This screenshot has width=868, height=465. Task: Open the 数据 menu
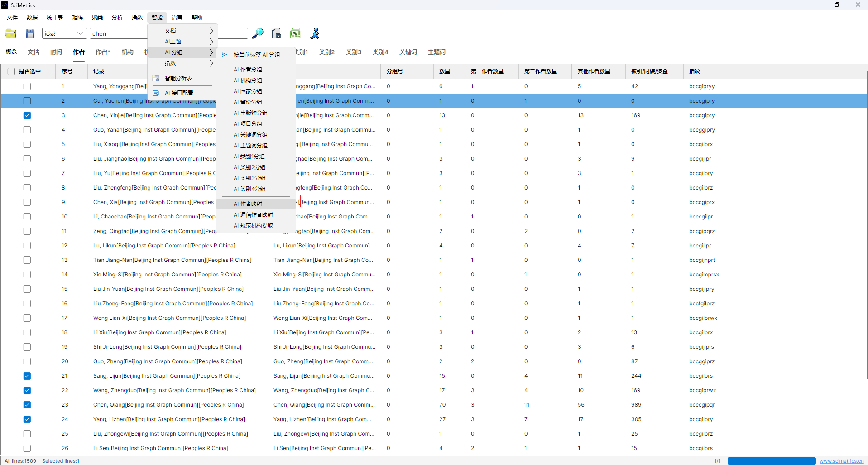pyautogui.click(x=32, y=18)
